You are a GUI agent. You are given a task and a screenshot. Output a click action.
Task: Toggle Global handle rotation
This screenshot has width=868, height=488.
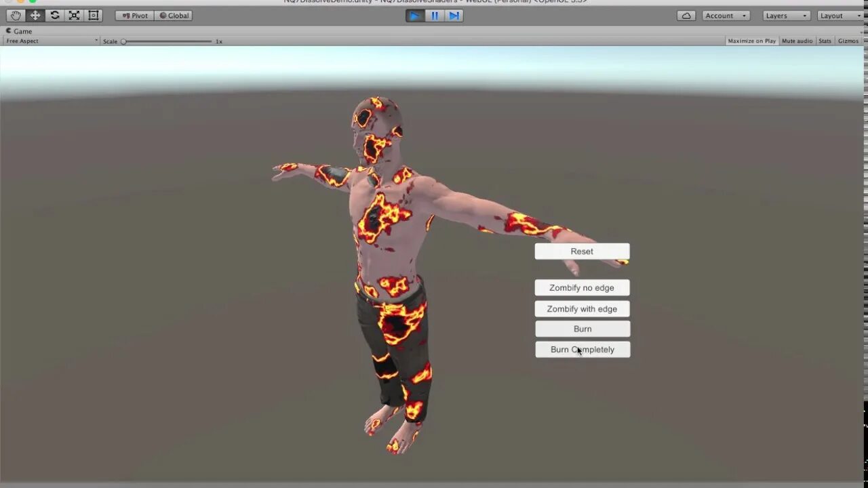click(174, 16)
